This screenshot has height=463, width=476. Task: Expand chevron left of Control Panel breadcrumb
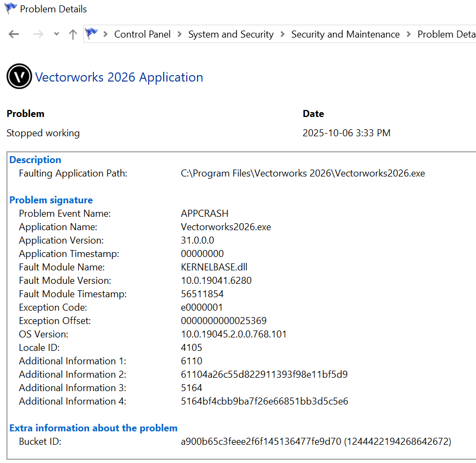[x=106, y=34]
